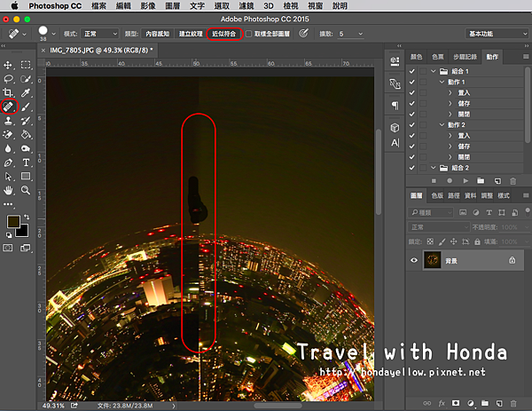The image size is (532, 411).
Task: Switch to the 步驟記錄 history tab
Action: (465, 57)
